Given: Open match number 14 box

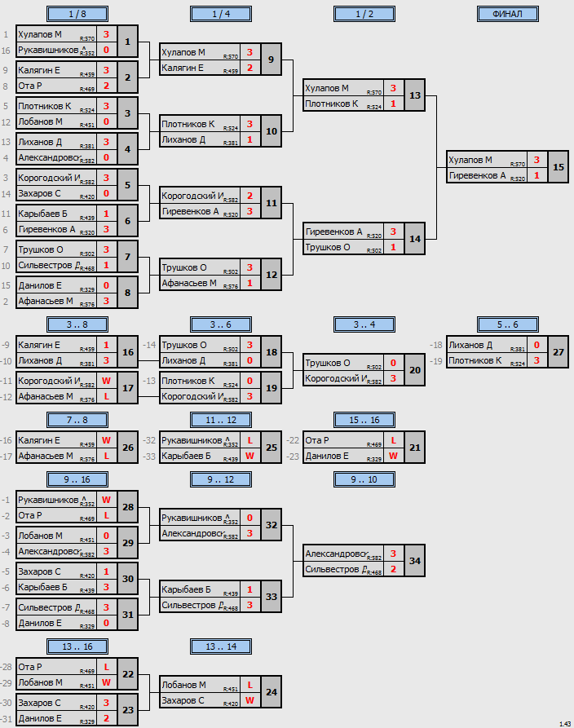Looking at the screenshot, I should click(415, 239).
